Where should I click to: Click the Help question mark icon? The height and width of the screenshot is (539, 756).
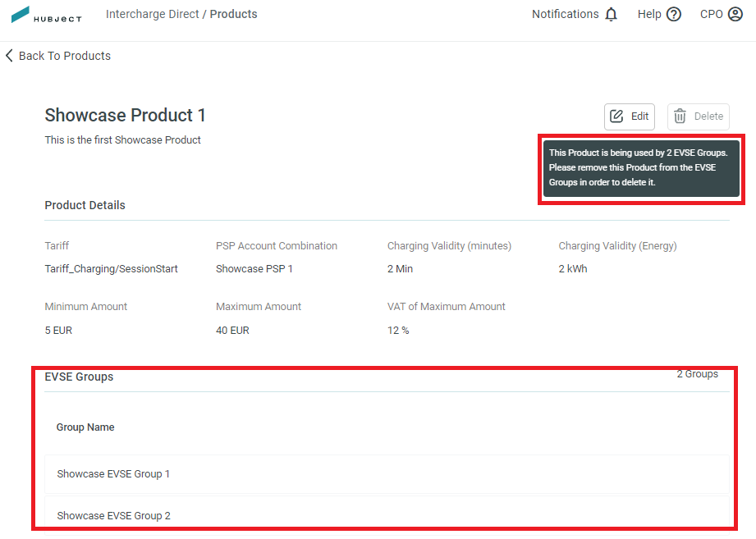(674, 15)
